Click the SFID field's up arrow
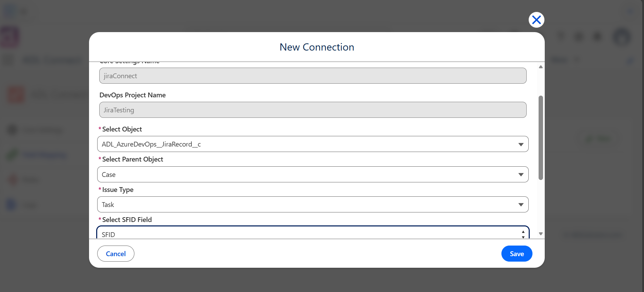Viewport: 644px width, 292px height. tap(523, 232)
